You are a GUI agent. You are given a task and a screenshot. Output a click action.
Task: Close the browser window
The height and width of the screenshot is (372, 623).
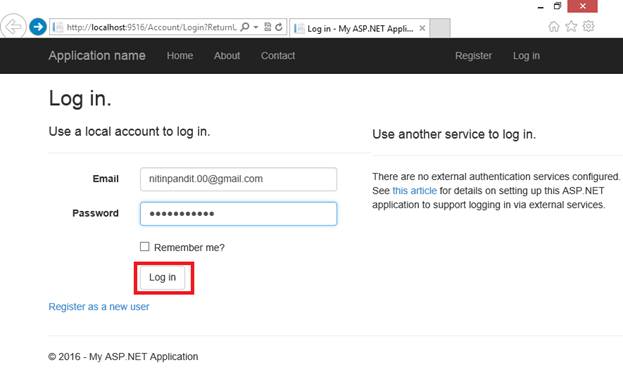[x=582, y=6]
